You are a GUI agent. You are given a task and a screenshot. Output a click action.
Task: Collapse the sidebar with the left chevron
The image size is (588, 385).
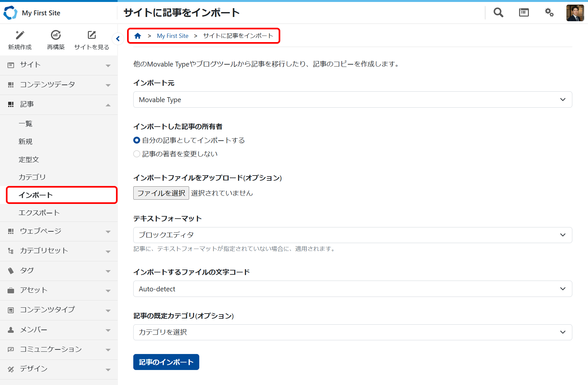pos(118,39)
